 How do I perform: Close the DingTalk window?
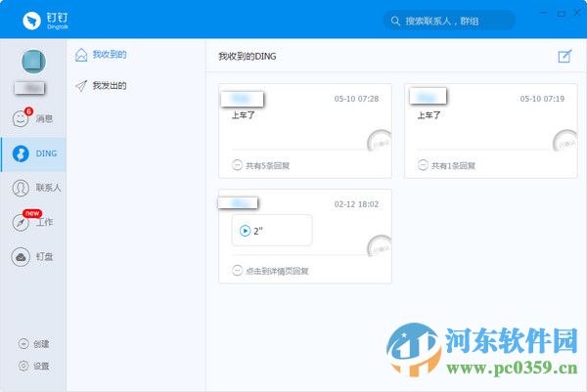(x=577, y=13)
